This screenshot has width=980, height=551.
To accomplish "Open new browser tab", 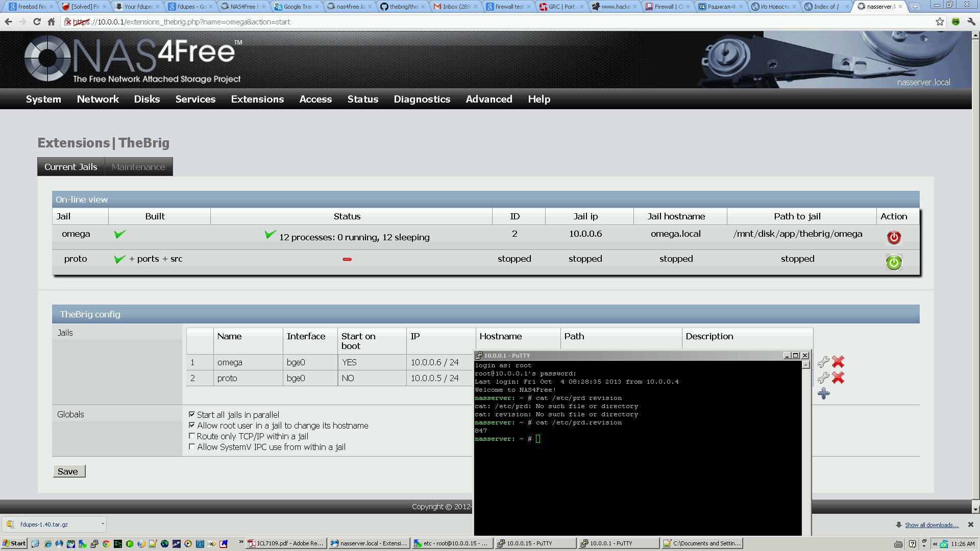I will pyautogui.click(x=915, y=6).
